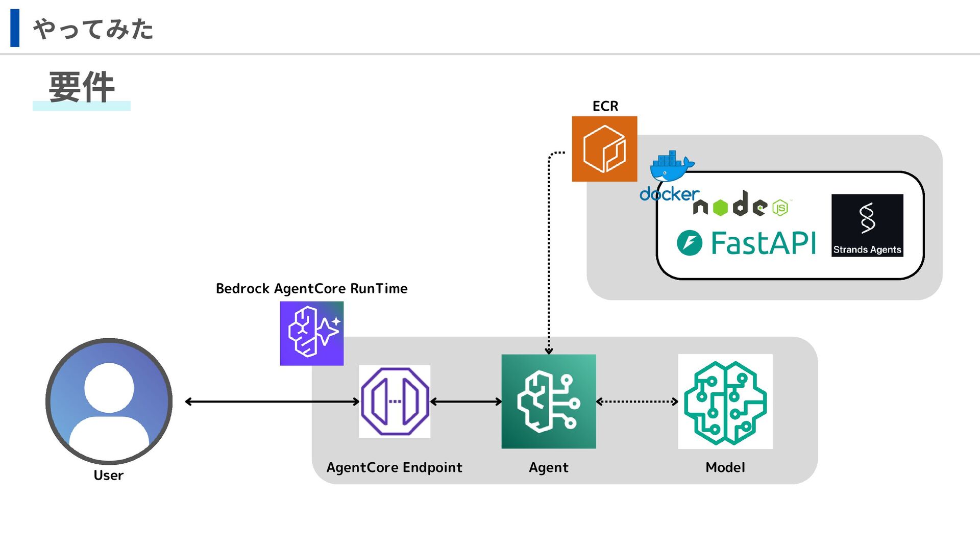The height and width of the screenshot is (551, 980).
Task: Click the Docker whale logo
Action: tap(670, 176)
